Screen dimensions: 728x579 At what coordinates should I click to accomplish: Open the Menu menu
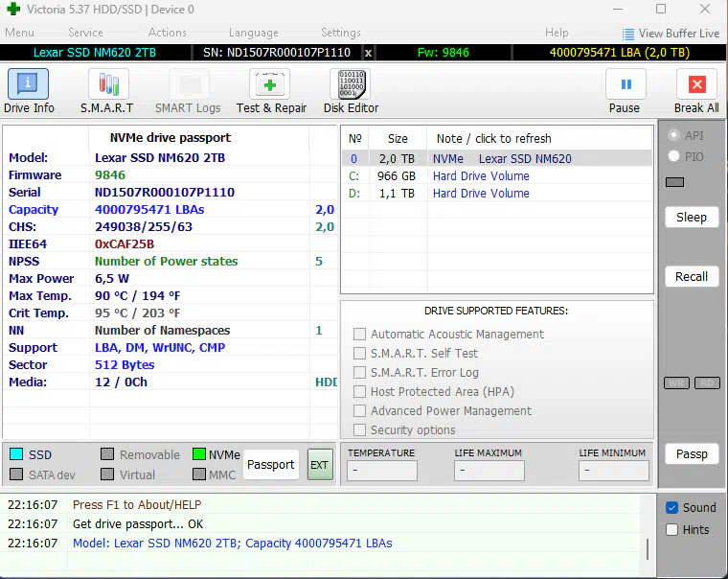coord(19,33)
